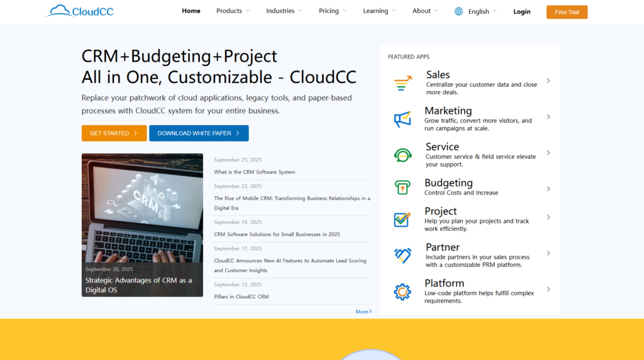This screenshot has width=644, height=360.
Task: Click the Service headset icon
Action: (x=402, y=155)
